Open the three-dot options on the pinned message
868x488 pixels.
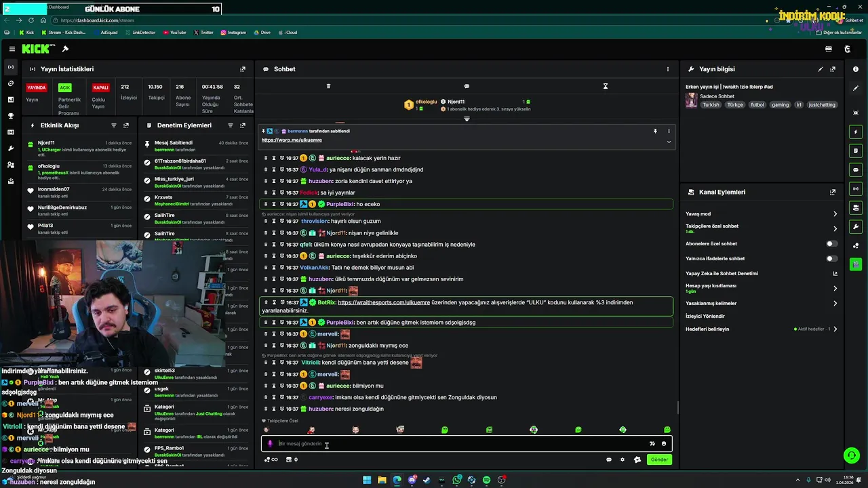669,131
